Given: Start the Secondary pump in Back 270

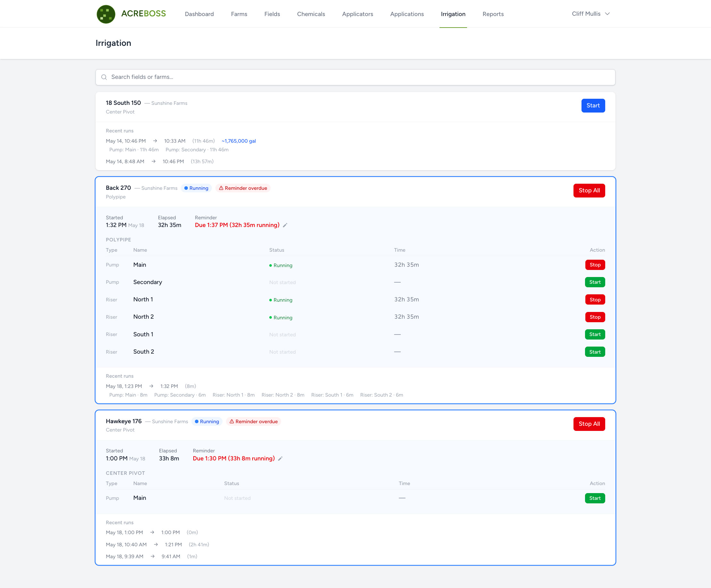Looking at the screenshot, I should pyautogui.click(x=595, y=282).
